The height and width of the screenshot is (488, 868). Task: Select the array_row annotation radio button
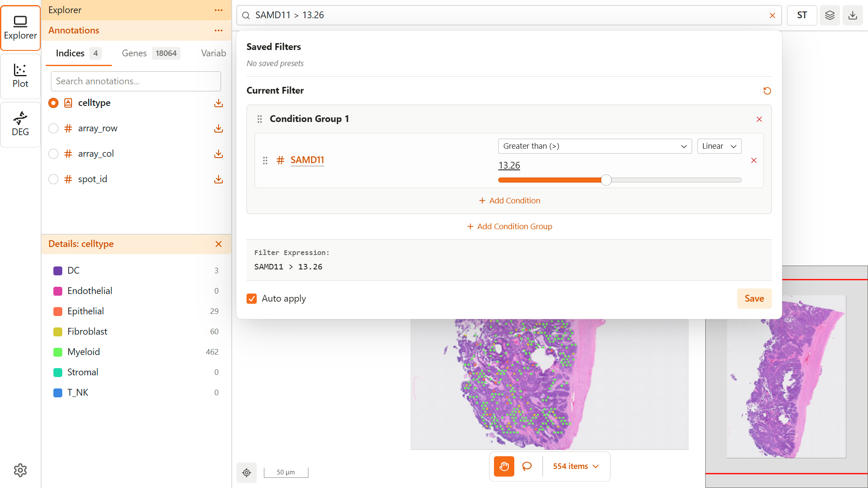pos(53,128)
